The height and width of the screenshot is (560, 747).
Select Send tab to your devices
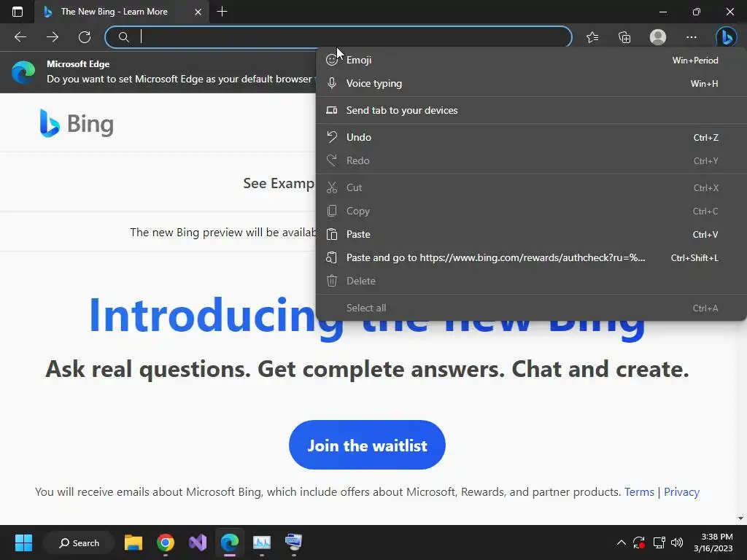click(x=531, y=110)
